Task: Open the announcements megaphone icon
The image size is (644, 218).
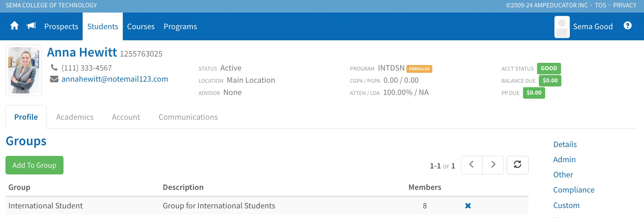Action: pyautogui.click(x=31, y=26)
